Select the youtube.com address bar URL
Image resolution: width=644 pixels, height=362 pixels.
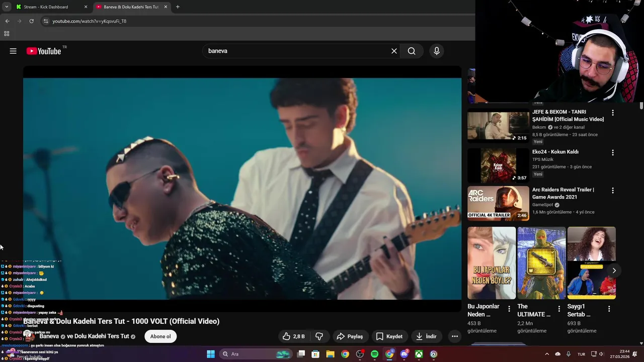click(x=90, y=21)
